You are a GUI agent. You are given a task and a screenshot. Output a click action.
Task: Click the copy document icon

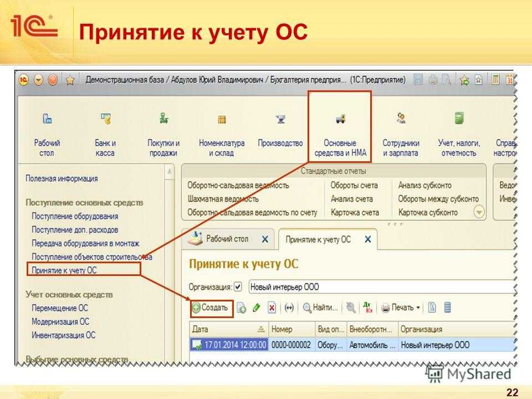coord(241,308)
